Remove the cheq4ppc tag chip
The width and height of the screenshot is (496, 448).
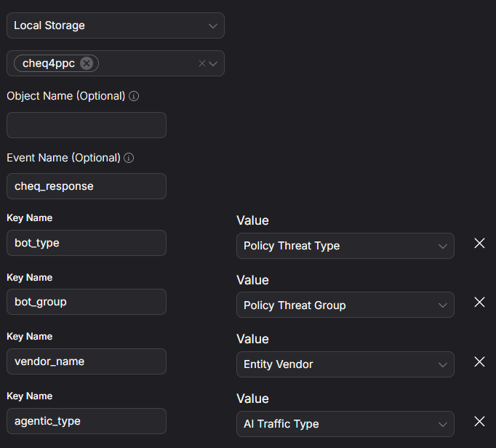(x=87, y=63)
